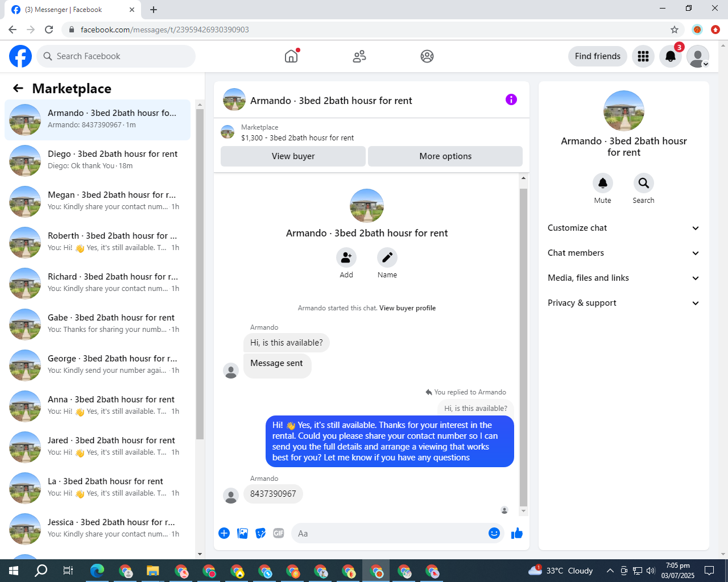Open Windows taskbar search

(x=41, y=571)
